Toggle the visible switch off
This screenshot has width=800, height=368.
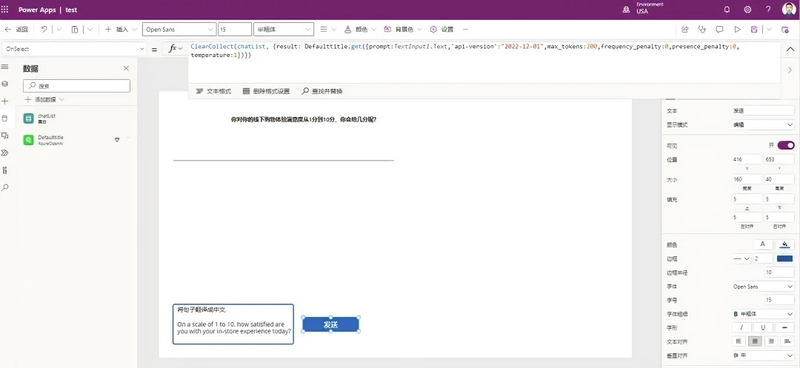786,145
